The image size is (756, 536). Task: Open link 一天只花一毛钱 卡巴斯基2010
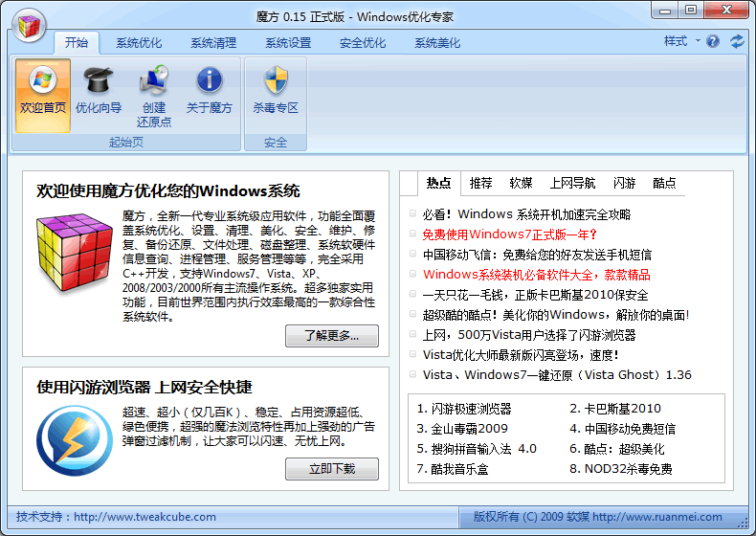535,295
